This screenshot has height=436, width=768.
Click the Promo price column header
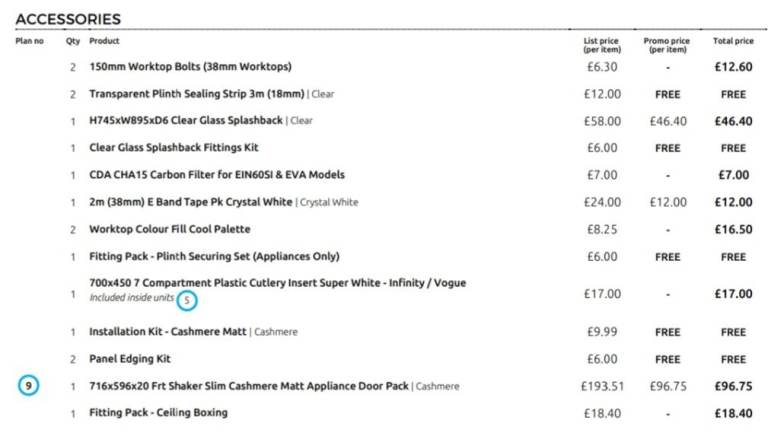[667, 45]
